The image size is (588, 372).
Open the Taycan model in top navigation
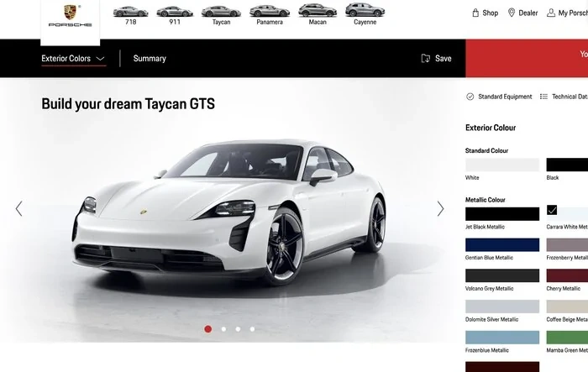click(x=221, y=15)
